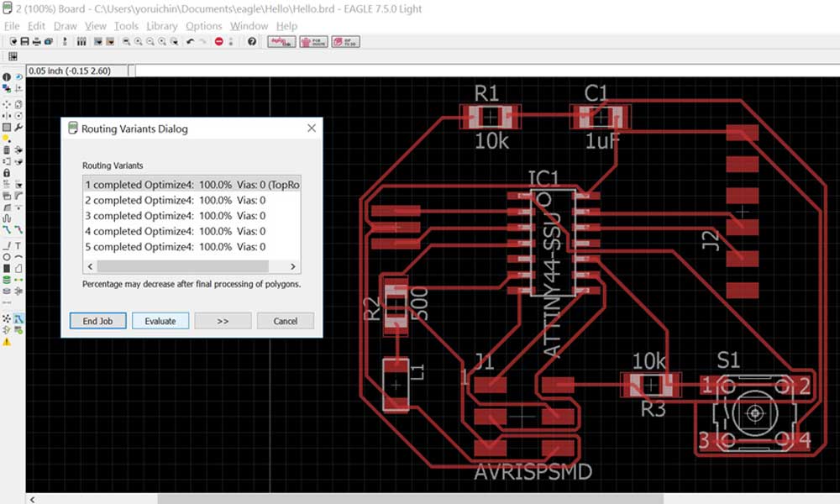Click the Print icon in the toolbar
The image size is (840, 504).
[x=36, y=41]
